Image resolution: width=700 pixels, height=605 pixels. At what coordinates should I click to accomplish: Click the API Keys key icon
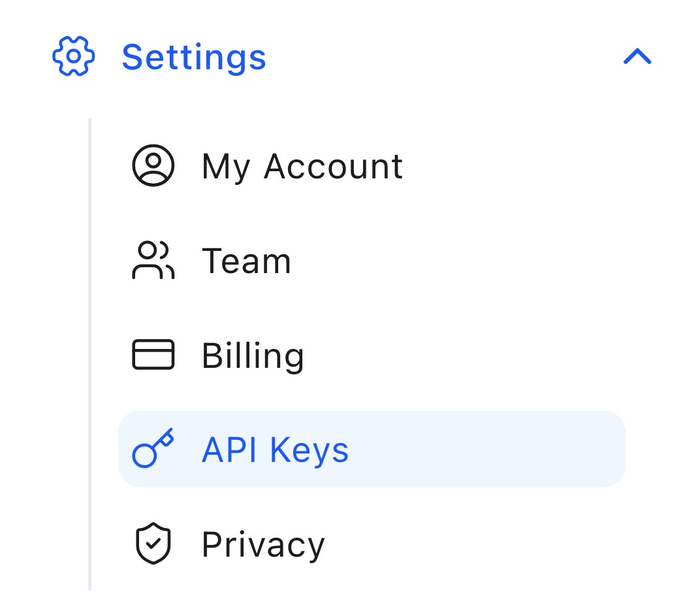153,449
